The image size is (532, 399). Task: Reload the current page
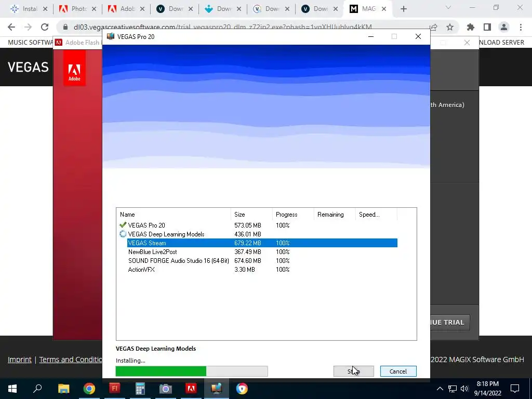click(45, 27)
